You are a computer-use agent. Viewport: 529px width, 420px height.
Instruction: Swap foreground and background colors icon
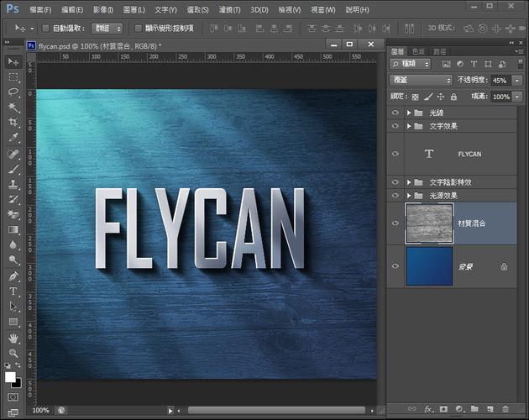(x=18, y=365)
